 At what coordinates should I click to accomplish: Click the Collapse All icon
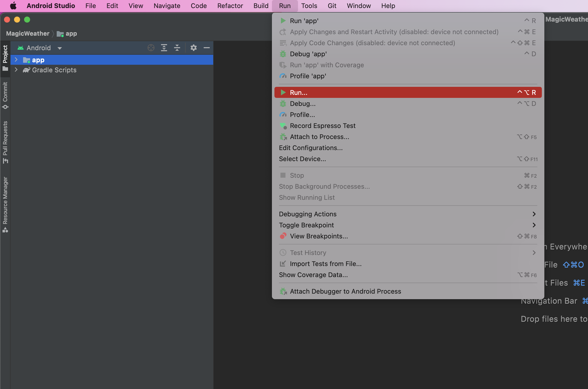(177, 48)
